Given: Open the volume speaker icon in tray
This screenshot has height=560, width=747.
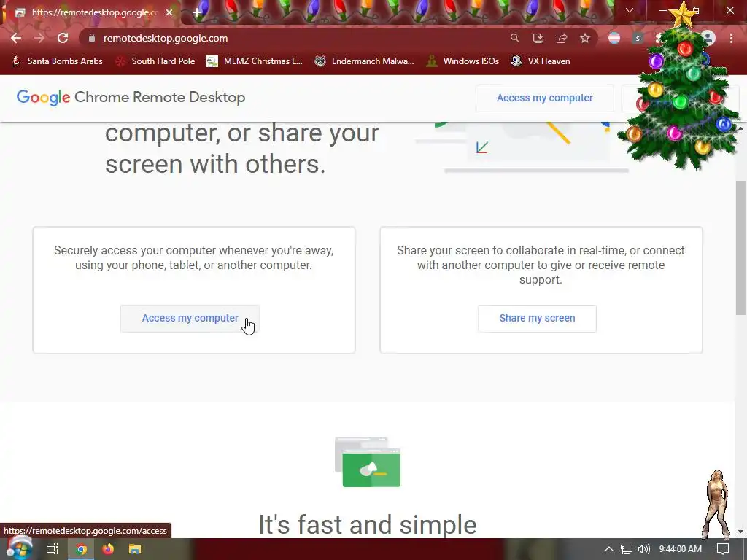Looking at the screenshot, I should point(644,549).
